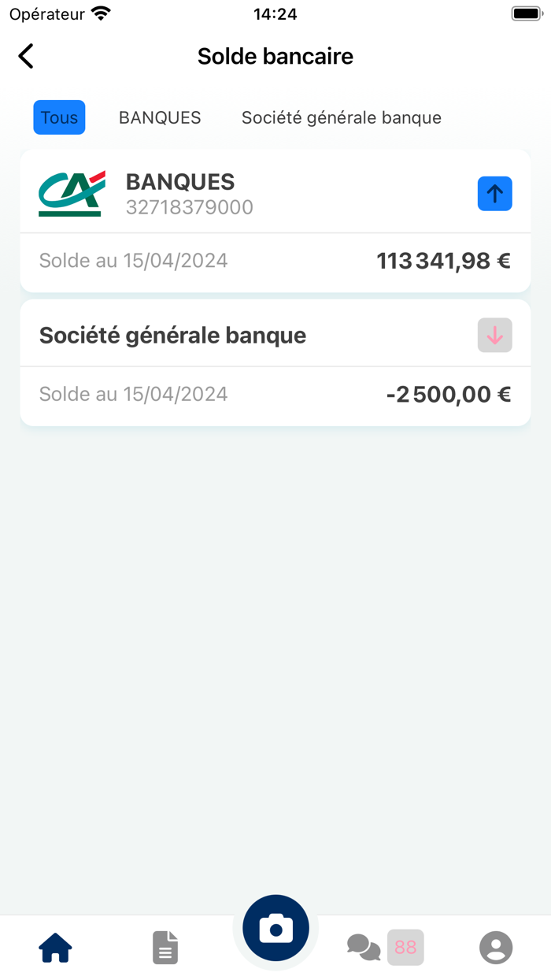Switch to the BANQUES filter
551x980 pixels.
(159, 117)
